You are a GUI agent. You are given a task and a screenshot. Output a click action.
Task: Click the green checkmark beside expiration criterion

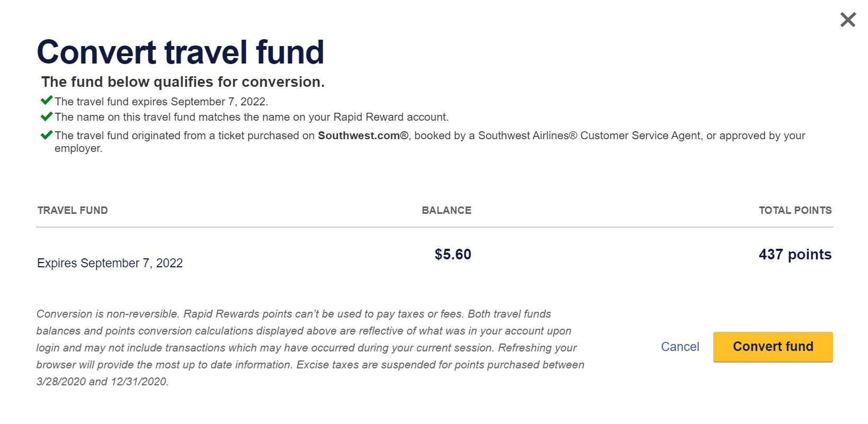[47, 100]
